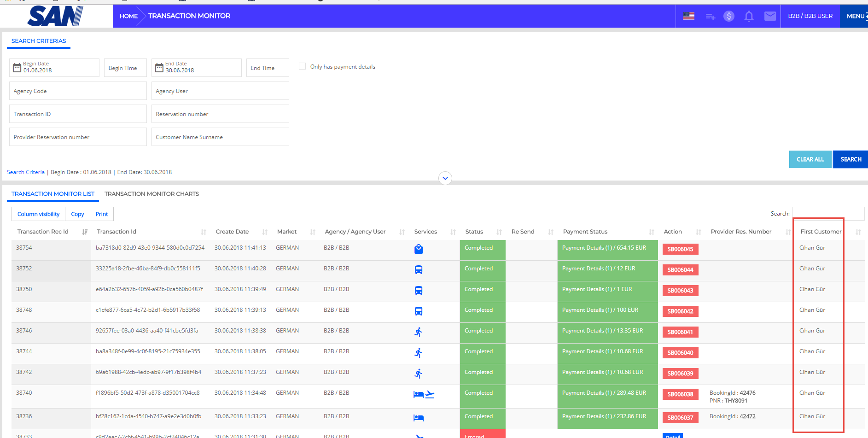The image size is (868, 438).
Task: Click the US flag language icon
Action: pos(688,16)
